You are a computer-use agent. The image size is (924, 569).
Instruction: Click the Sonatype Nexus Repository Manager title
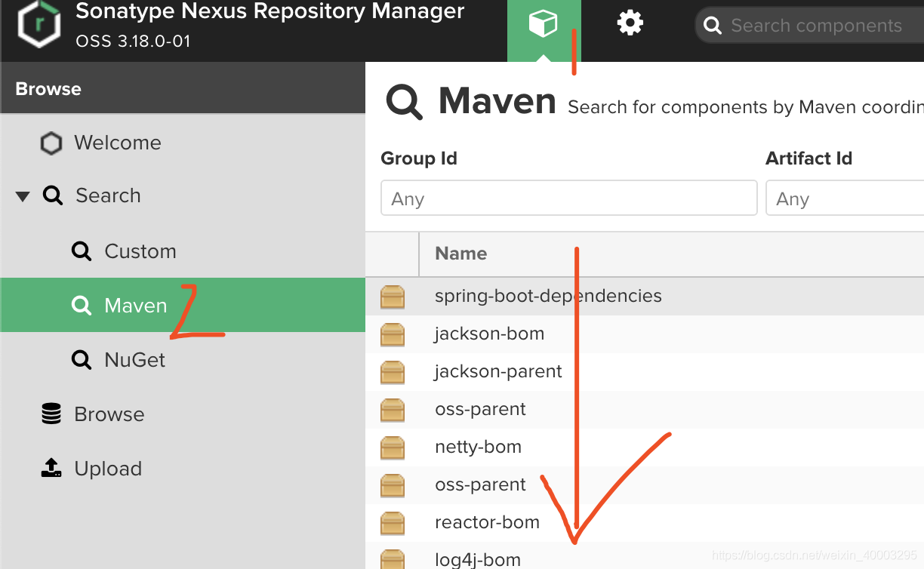270,11
